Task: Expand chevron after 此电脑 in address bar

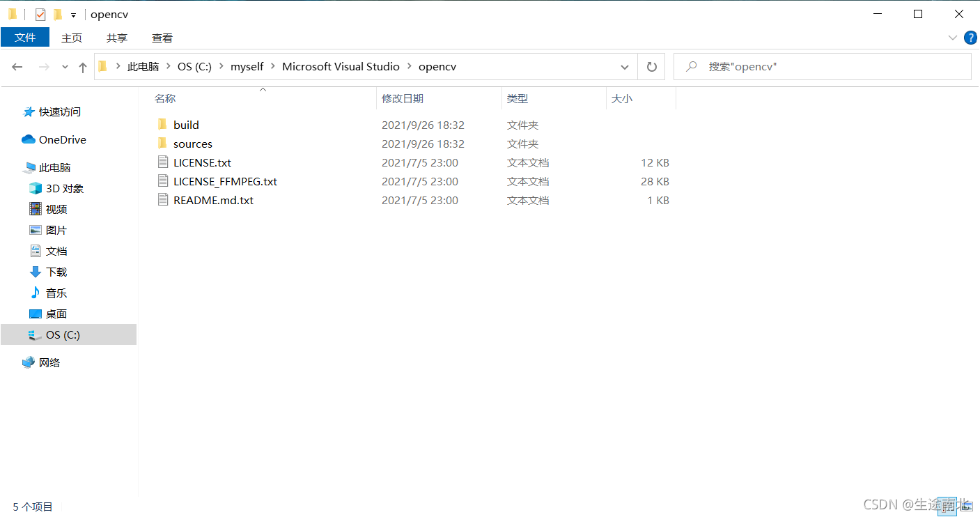Action: coord(169,67)
